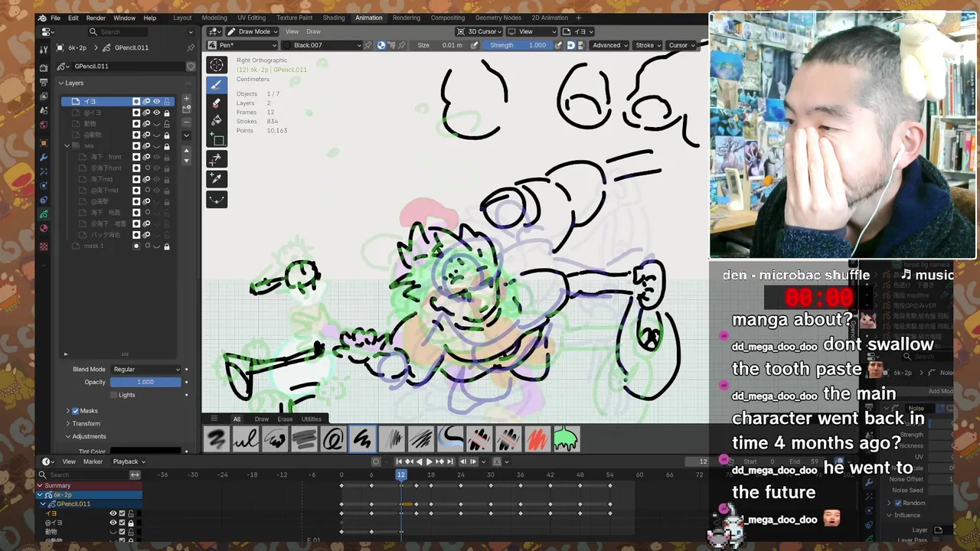
Task: Select the Interpolate tool
Action: [x=217, y=199]
